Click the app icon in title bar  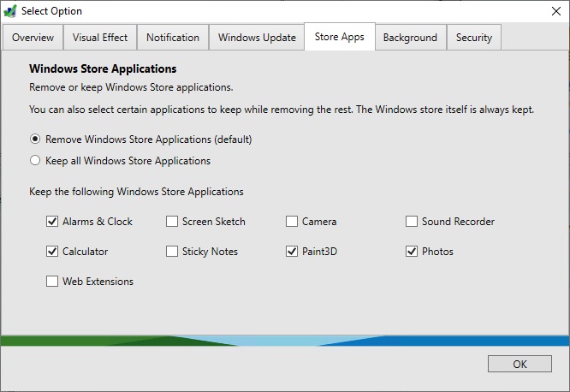point(10,11)
